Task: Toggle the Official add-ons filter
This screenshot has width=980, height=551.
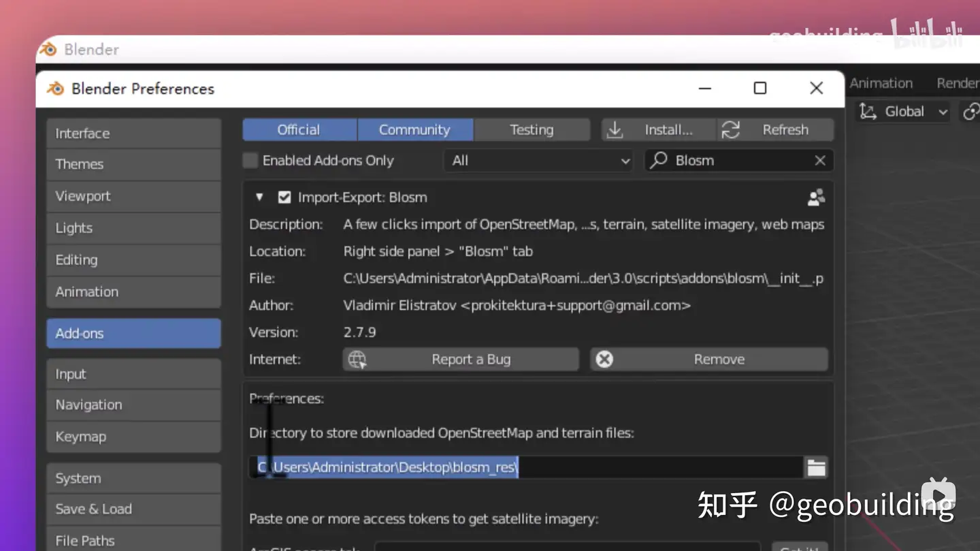Action: tap(299, 129)
